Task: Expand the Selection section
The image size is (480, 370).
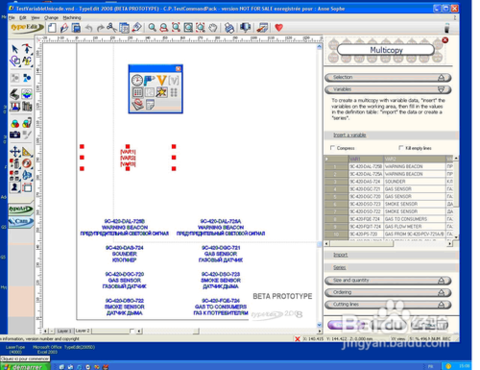Action: click(388, 77)
